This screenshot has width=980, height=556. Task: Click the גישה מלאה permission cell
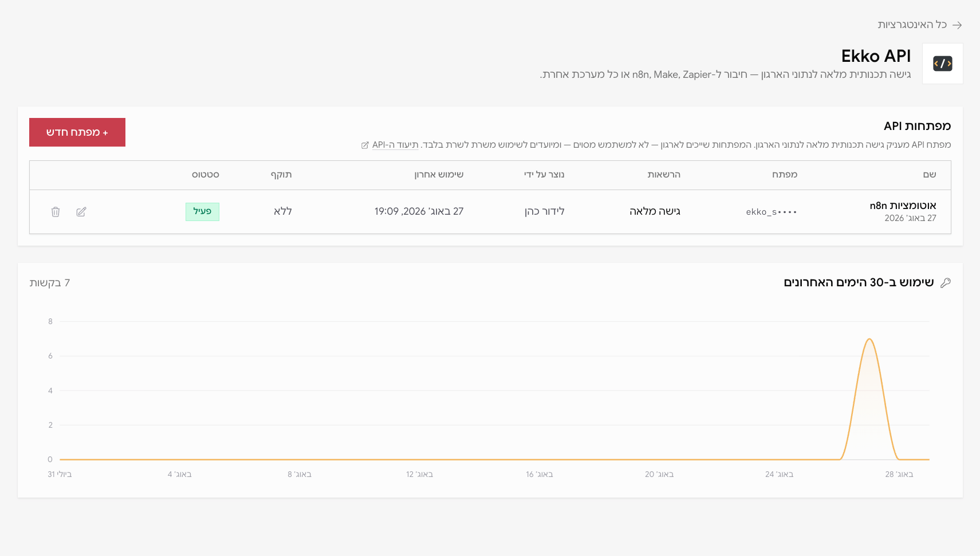click(x=655, y=211)
